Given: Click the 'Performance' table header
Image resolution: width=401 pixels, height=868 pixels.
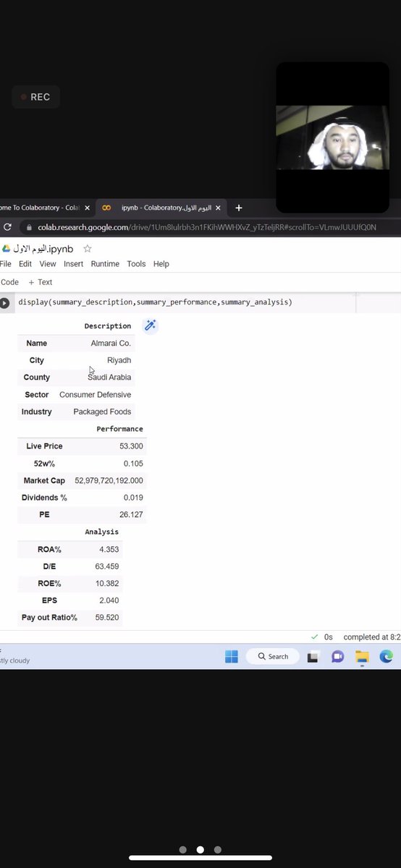Looking at the screenshot, I should pyautogui.click(x=119, y=429).
